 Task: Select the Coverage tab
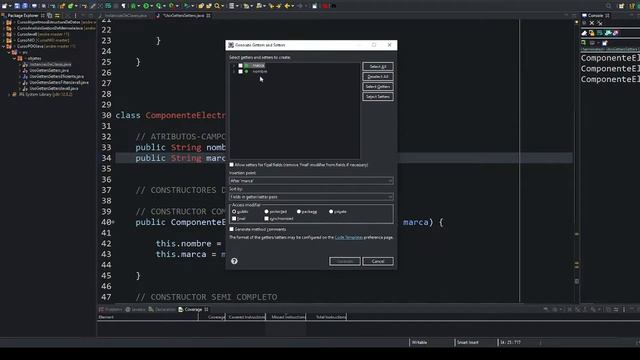(193, 309)
